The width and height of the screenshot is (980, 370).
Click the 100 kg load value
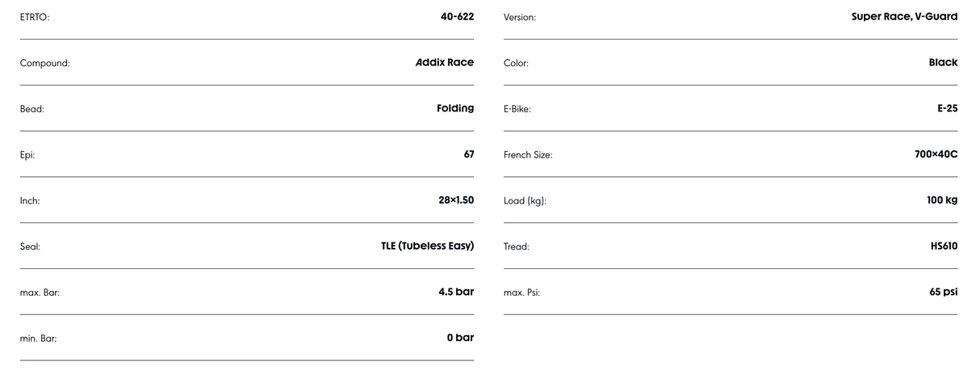click(942, 200)
